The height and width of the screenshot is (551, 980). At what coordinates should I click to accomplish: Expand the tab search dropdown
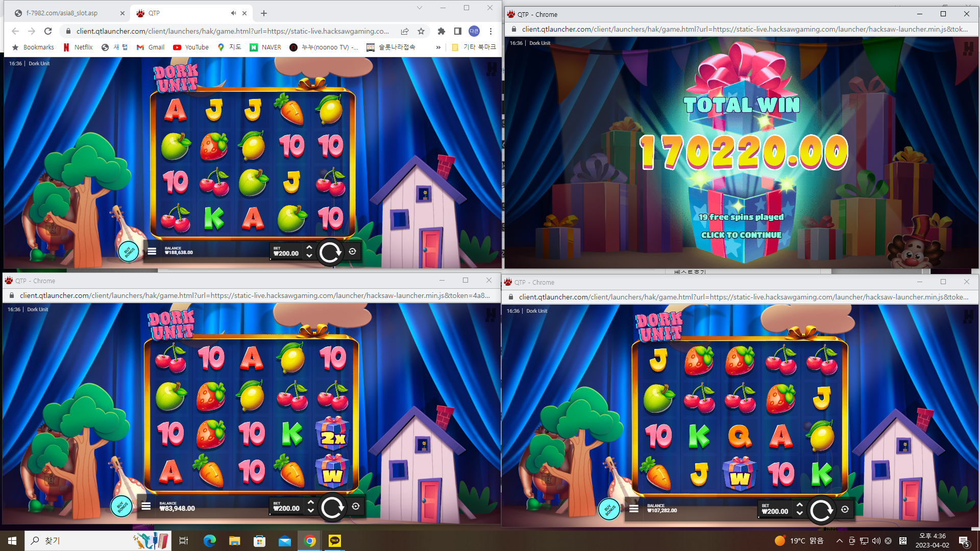click(x=420, y=8)
